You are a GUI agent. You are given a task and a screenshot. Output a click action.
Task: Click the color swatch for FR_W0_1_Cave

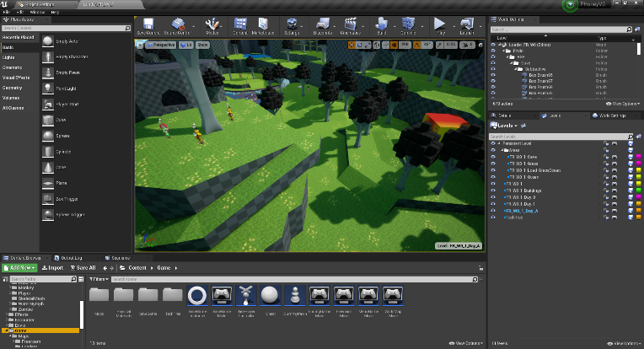click(639, 157)
